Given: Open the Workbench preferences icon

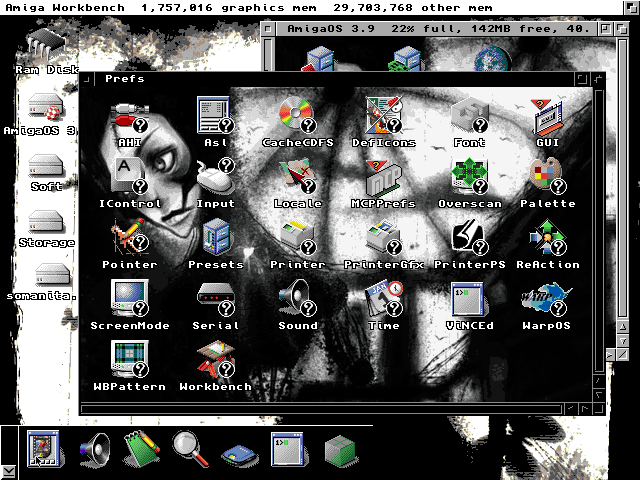Looking at the screenshot, I should (x=216, y=359).
